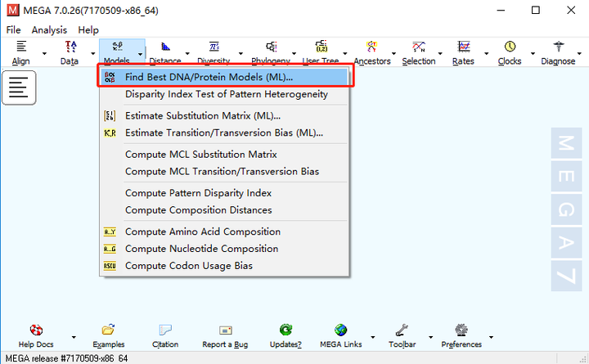Viewport: 589px width, 364px height.
Task: Expand the Phylogeny dropdown arrow
Action: (294, 54)
